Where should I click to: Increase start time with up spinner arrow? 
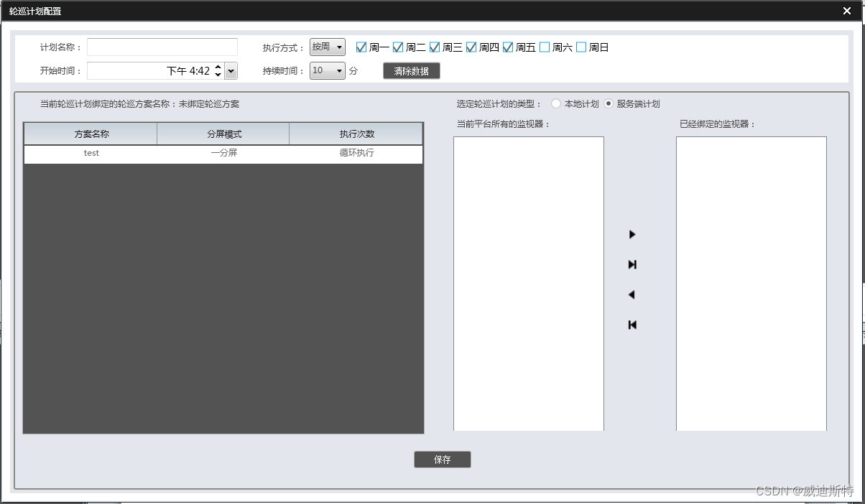pyautogui.click(x=218, y=67)
